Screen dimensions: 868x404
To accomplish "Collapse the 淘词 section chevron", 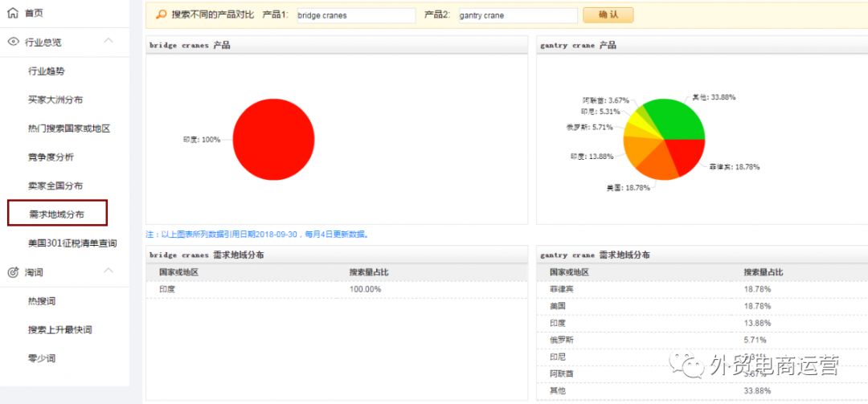I will [x=109, y=271].
